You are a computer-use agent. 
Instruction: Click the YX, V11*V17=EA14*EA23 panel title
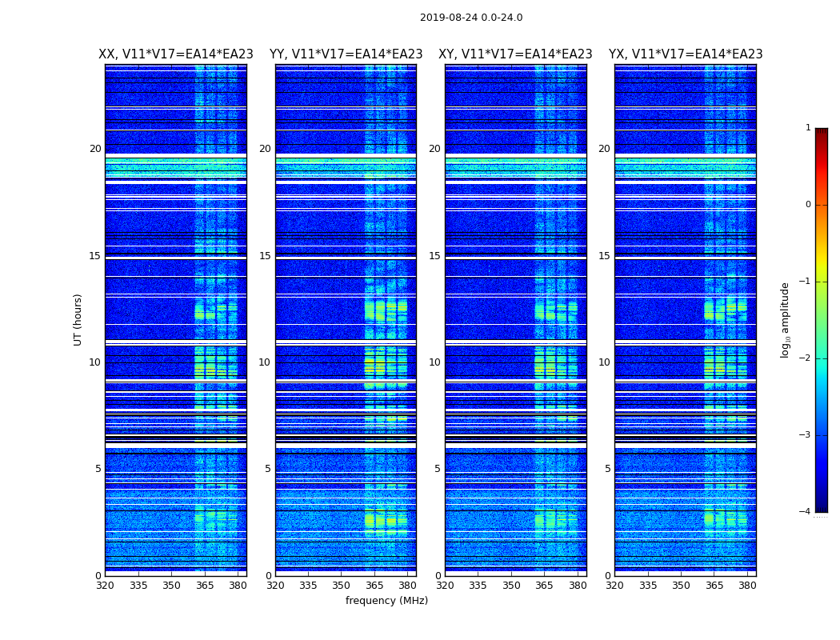pyautogui.click(x=686, y=54)
